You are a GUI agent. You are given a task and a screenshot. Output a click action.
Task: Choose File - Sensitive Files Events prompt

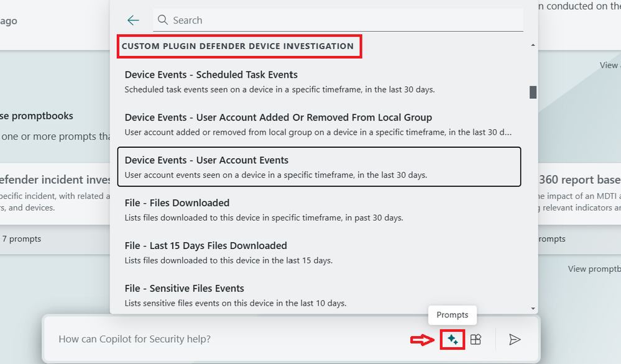tap(319, 295)
